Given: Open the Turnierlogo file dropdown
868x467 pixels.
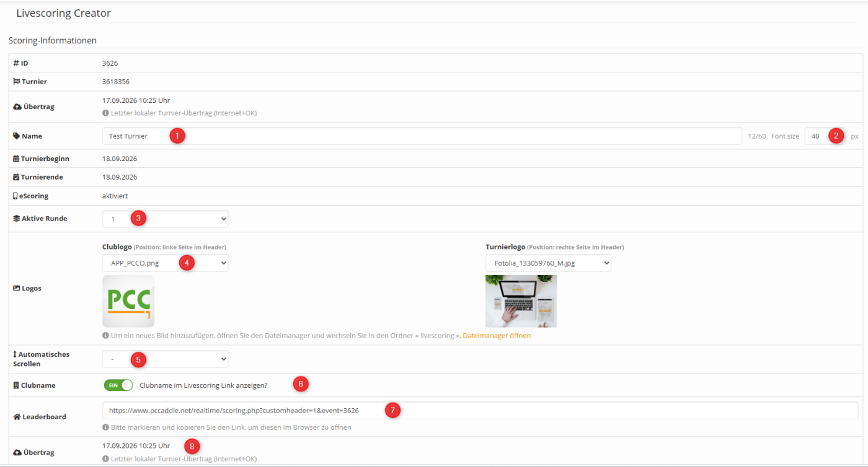Looking at the screenshot, I should click(549, 263).
